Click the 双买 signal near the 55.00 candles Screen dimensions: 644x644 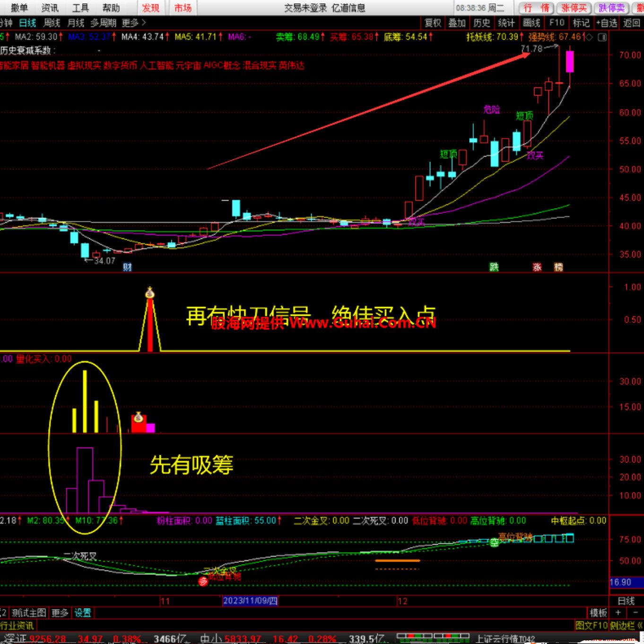coord(535,155)
